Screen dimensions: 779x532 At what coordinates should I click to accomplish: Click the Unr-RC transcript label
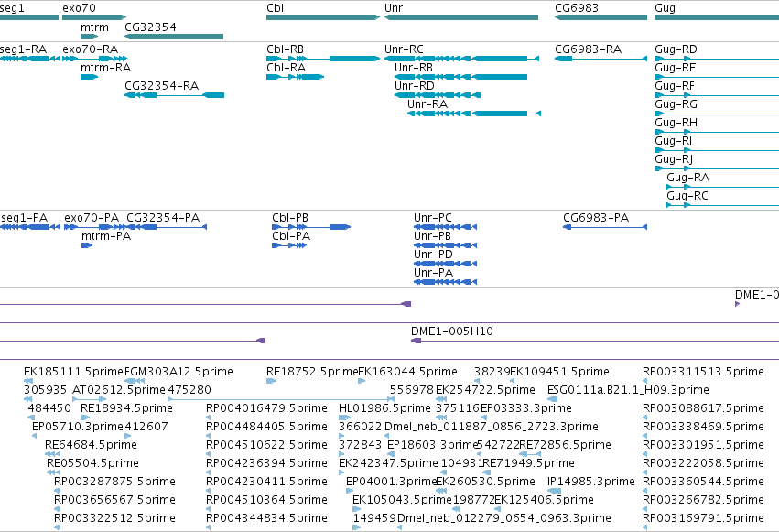click(x=404, y=49)
